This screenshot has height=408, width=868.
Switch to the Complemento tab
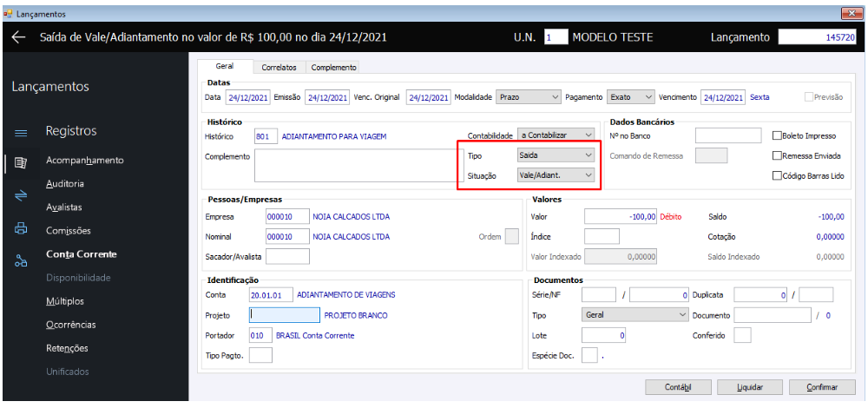click(x=333, y=67)
